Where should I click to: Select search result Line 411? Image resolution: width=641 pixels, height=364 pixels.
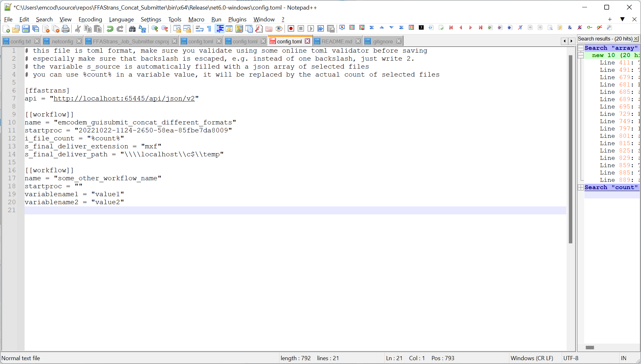coord(619,63)
